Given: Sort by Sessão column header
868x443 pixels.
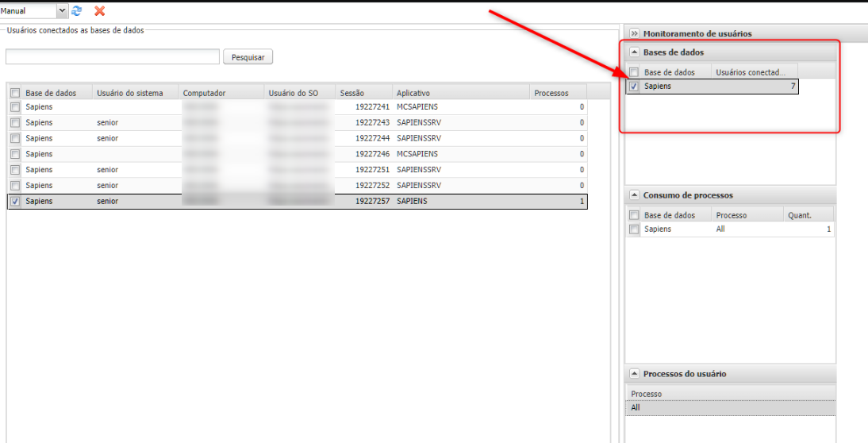Looking at the screenshot, I should coord(363,93).
